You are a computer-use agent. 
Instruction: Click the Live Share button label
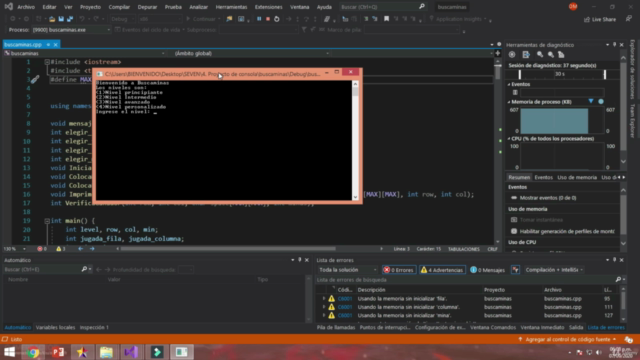coord(604,19)
